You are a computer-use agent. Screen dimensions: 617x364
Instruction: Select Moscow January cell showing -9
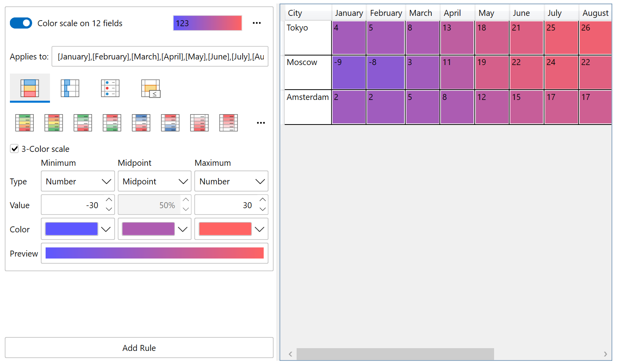(349, 73)
